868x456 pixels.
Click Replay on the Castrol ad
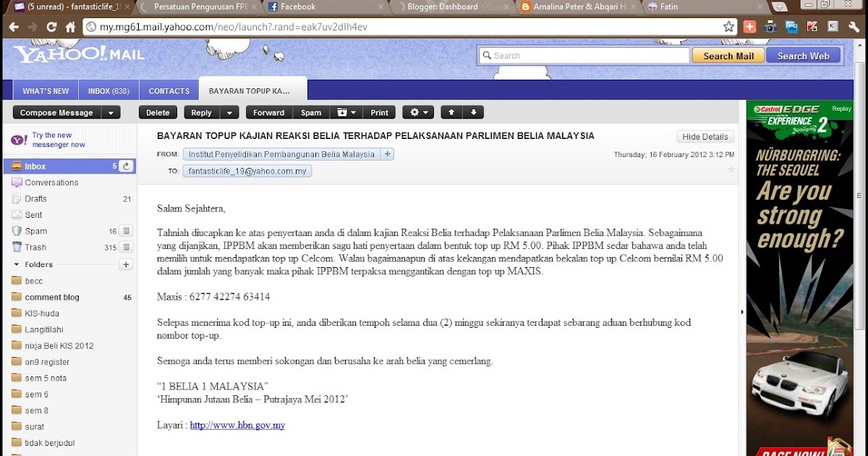[x=841, y=109]
